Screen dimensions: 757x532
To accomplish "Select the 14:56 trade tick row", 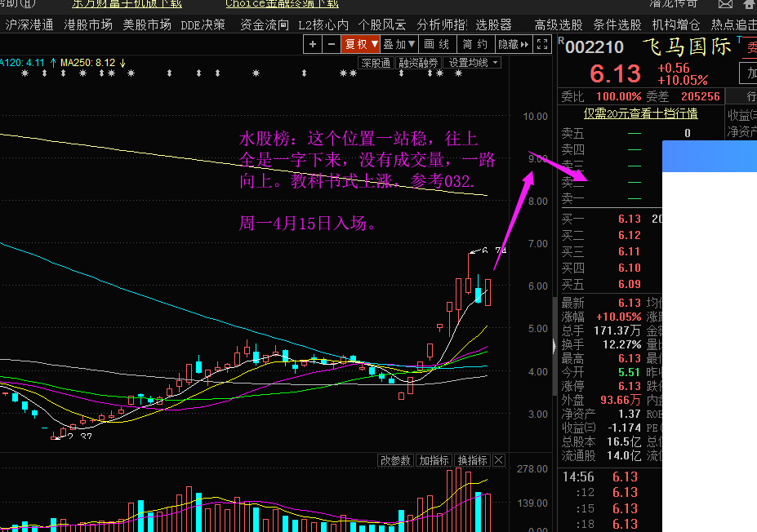I will coord(611,477).
